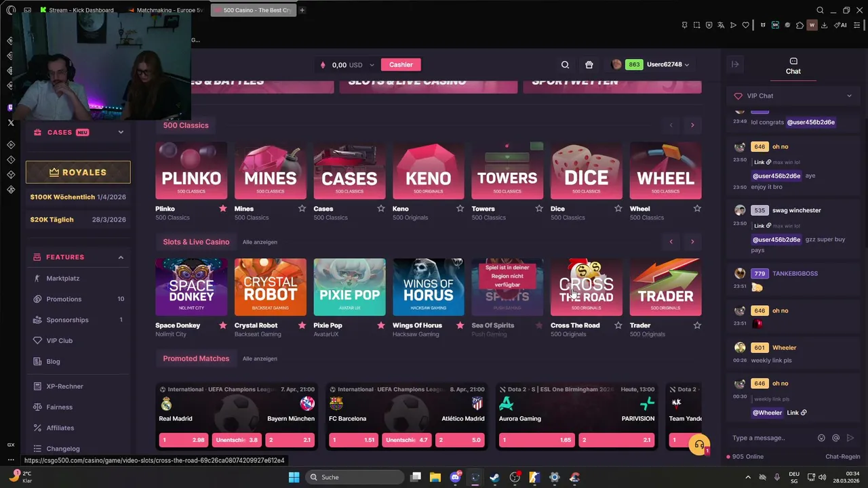
Task: Click the pink Cashier button
Action: pos(401,64)
